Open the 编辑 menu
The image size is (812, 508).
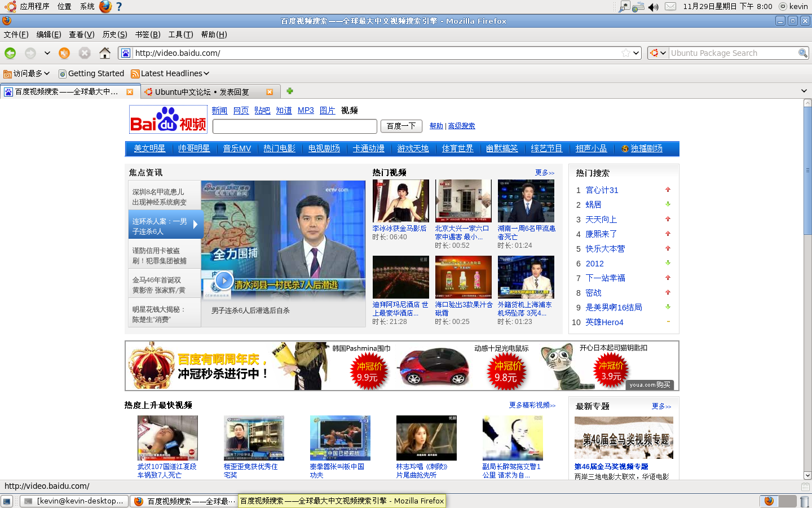click(49, 34)
